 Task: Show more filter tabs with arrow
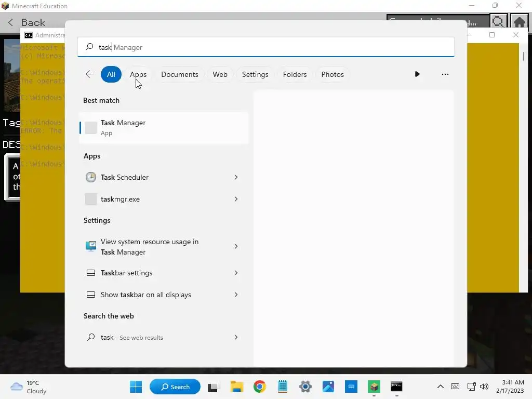pos(417,74)
